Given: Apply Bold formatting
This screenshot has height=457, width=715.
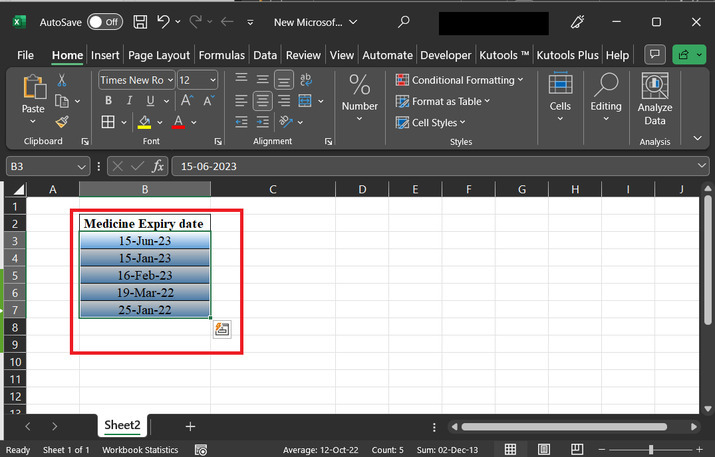Looking at the screenshot, I should tap(108, 101).
